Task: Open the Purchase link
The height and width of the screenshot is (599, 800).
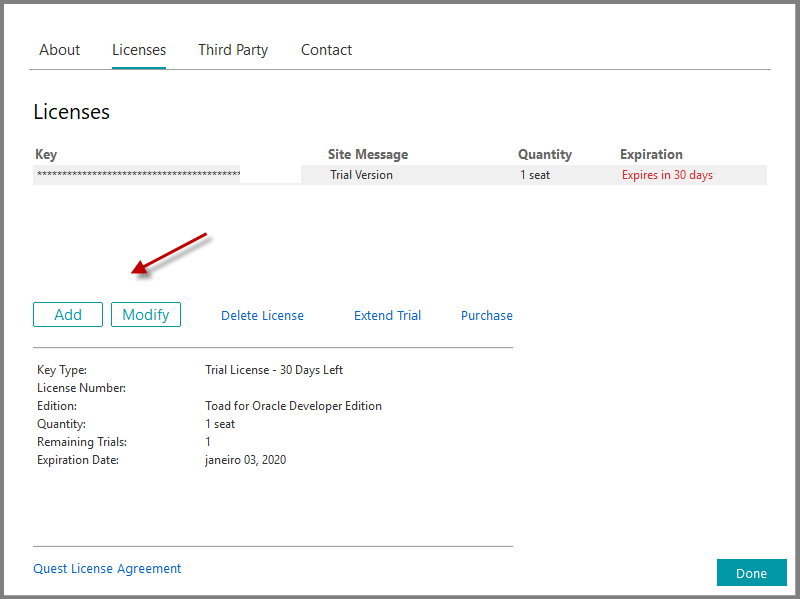Action: (x=487, y=315)
